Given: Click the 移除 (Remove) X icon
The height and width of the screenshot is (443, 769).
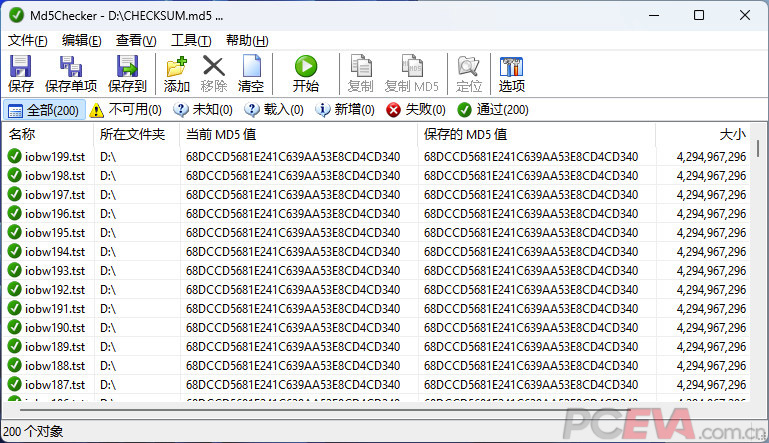Looking at the screenshot, I should pos(214,68).
